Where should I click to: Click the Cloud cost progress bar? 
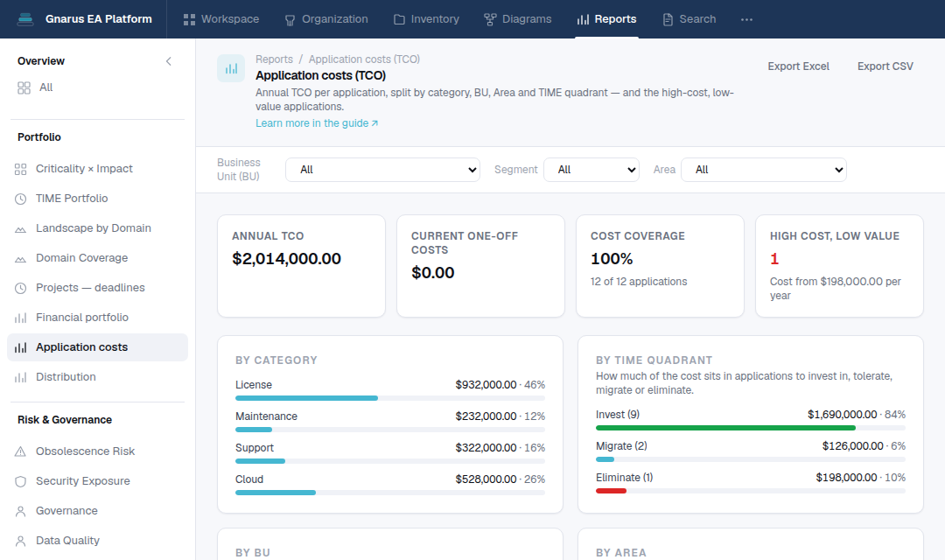pos(390,493)
